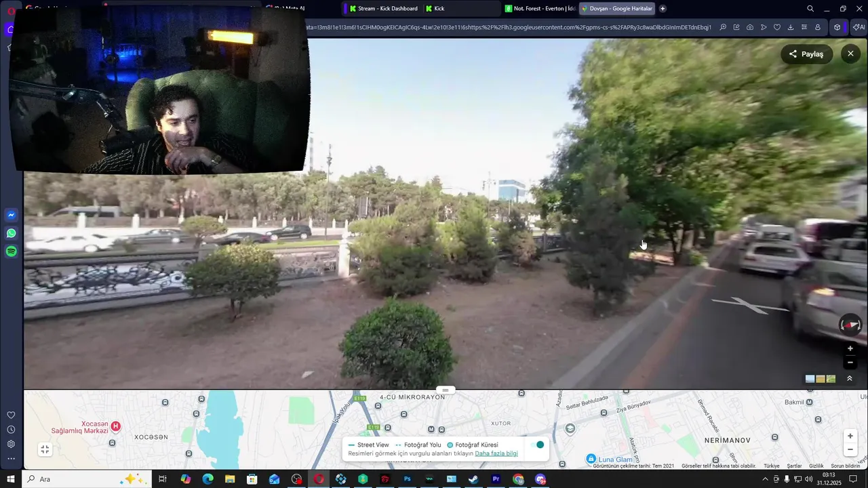Viewport: 868px width, 488px height.
Task: Select the Luna Glam place marker
Action: 591,459
